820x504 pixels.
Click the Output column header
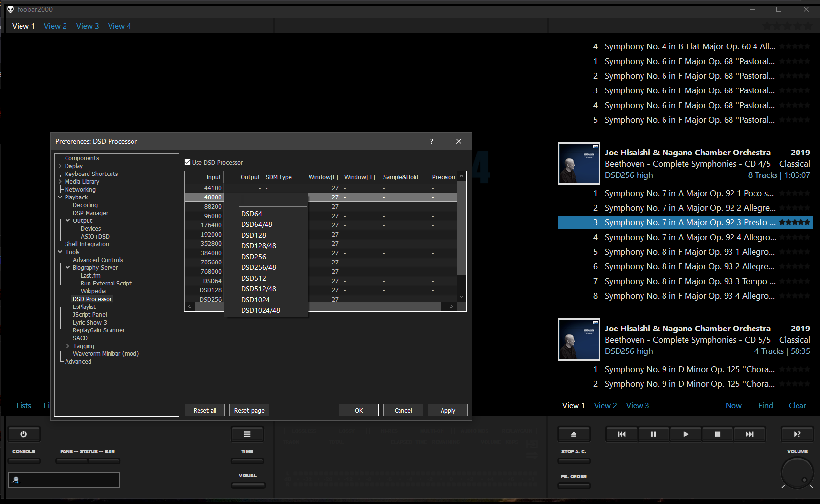[x=244, y=177]
